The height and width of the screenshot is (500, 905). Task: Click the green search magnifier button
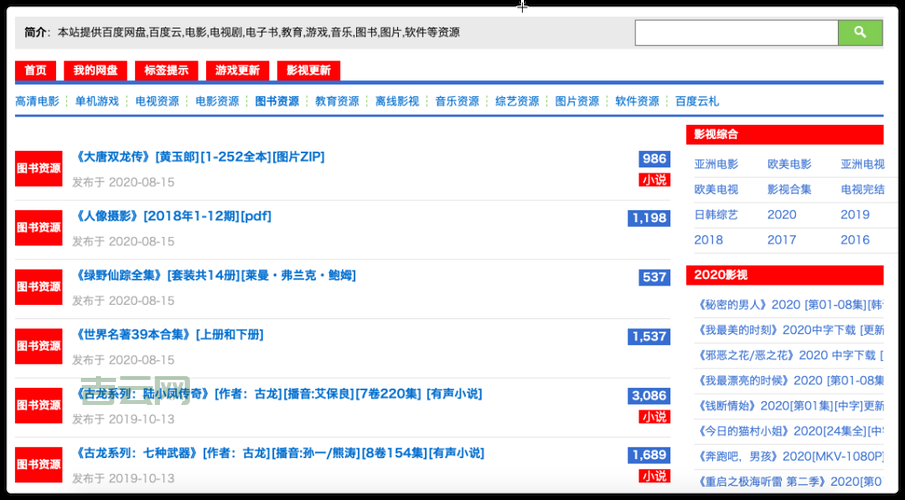[x=860, y=33]
